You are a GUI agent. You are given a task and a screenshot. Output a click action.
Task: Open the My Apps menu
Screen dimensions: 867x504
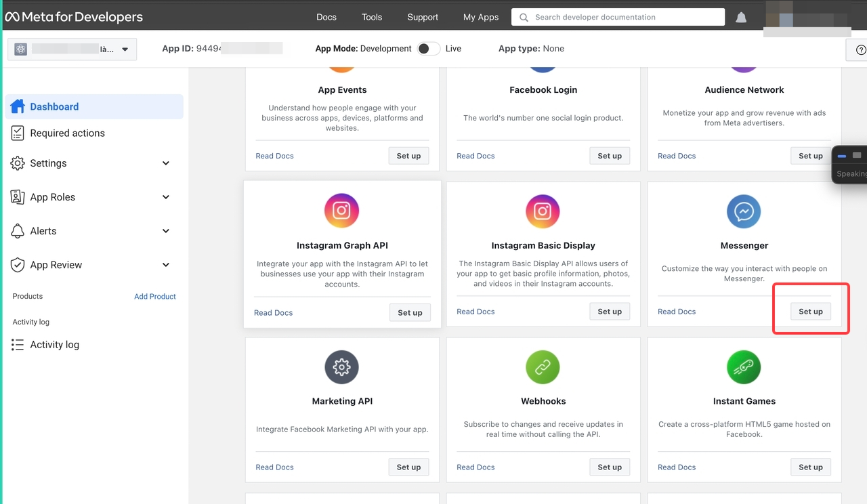click(481, 17)
